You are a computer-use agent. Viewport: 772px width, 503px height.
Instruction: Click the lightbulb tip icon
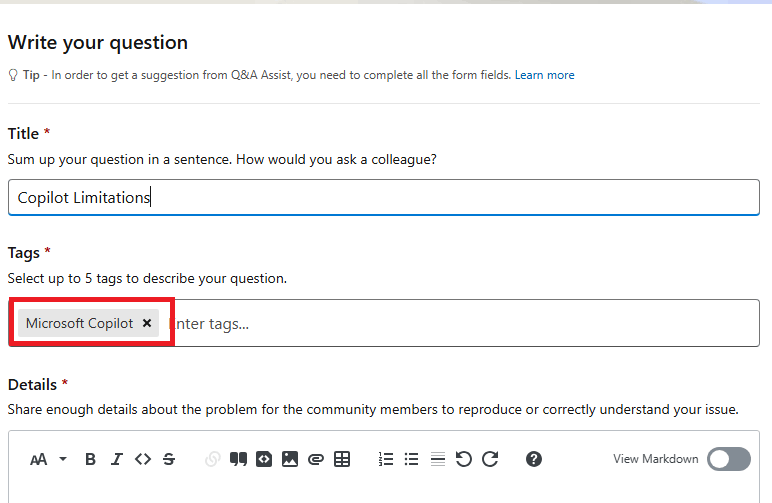(13, 75)
